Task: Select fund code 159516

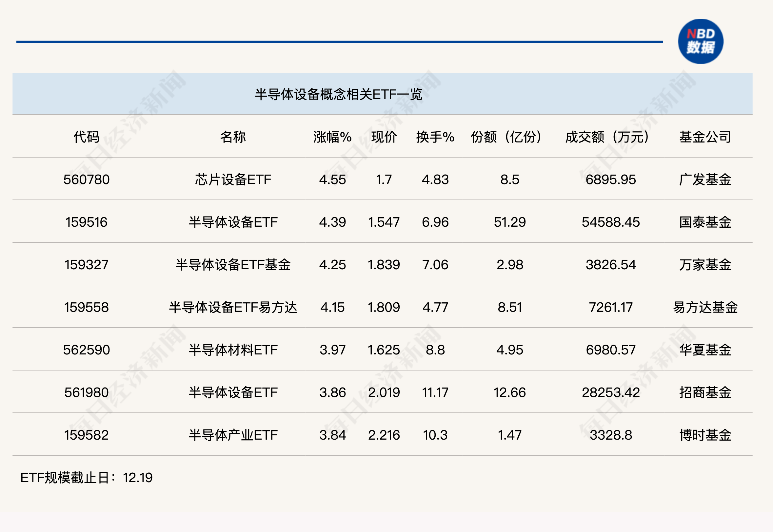Action: point(86,222)
